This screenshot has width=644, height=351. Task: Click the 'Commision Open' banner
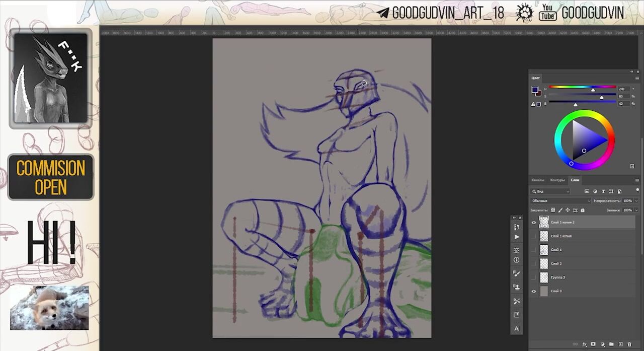51,177
